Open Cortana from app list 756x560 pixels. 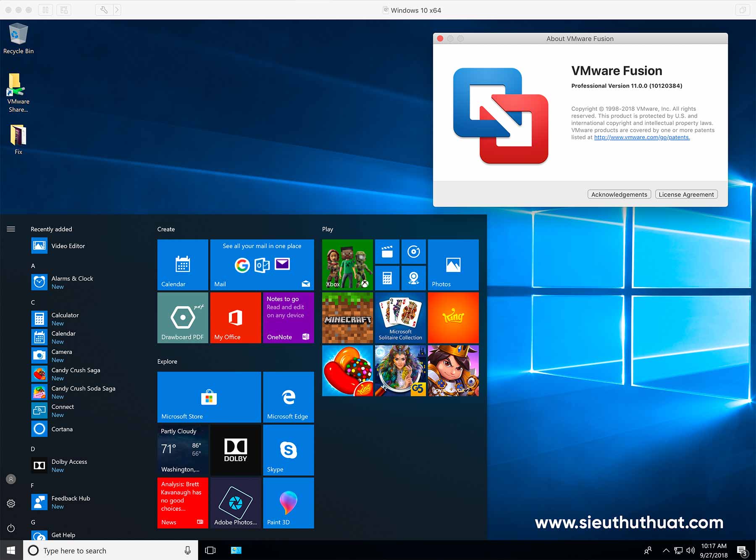pyautogui.click(x=88, y=429)
